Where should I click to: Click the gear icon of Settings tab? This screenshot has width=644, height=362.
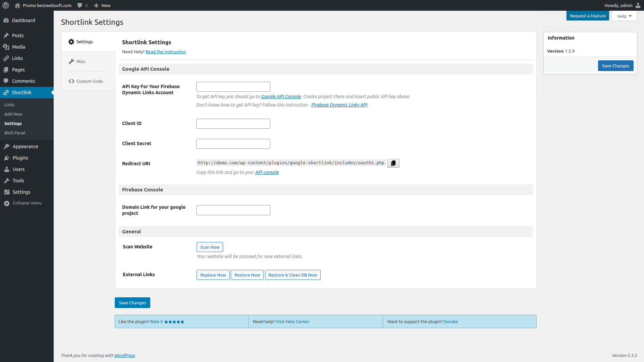(x=71, y=42)
